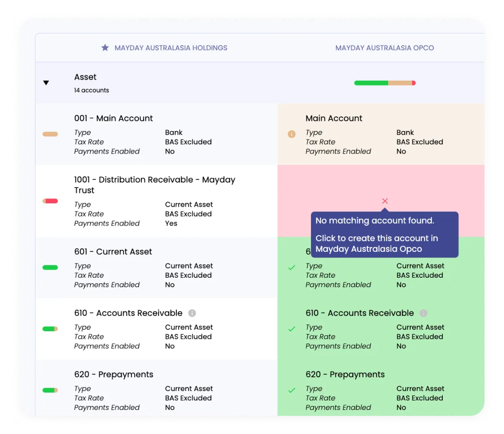Click 'Bank' type value in Holdings Main Account

point(174,132)
